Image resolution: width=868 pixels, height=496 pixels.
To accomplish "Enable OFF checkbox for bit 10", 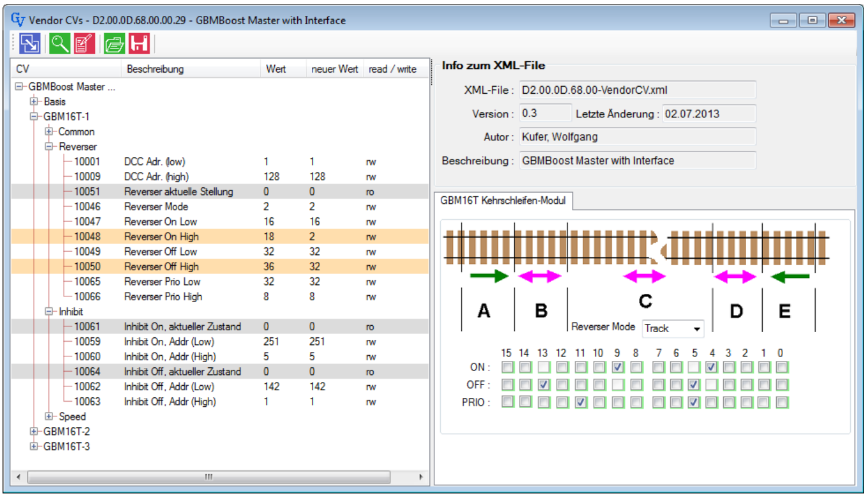I will [x=598, y=385].
